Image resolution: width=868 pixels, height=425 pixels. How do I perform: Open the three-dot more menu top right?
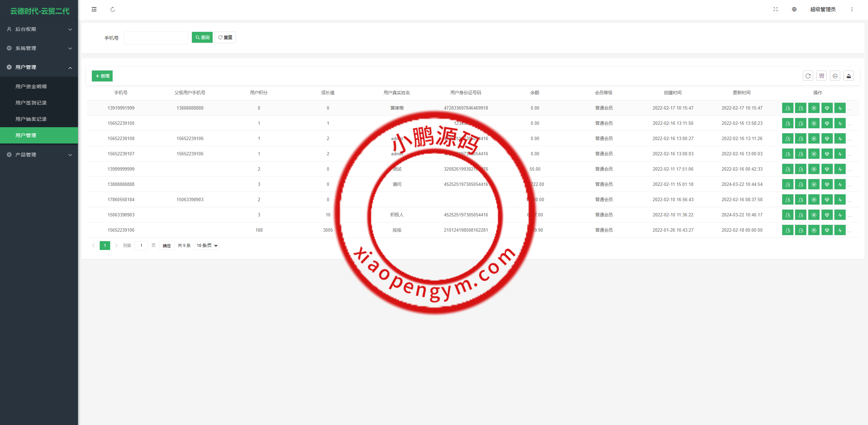pyautogui.click(x=852, y=9)
